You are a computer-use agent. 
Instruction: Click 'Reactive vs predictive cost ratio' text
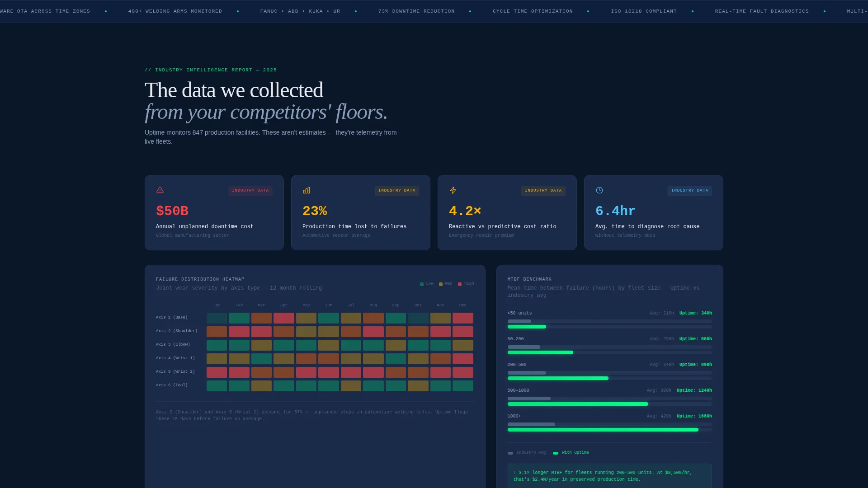coord(503,227)
